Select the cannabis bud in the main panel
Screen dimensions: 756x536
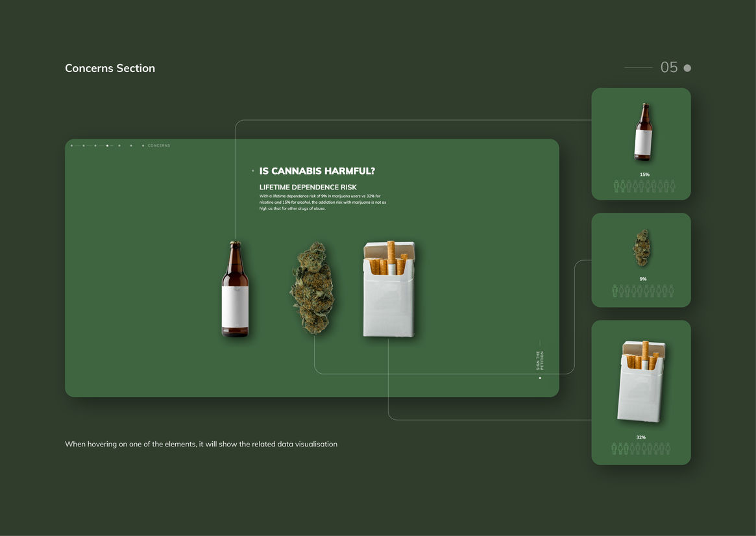coord(311,287)
